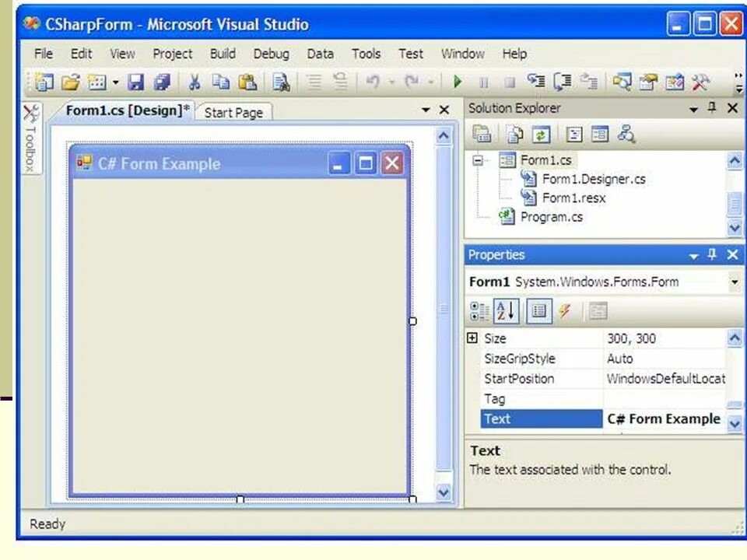Open Toolbox via the hammer-wrench toolbar icon

[x=701, y=82]
